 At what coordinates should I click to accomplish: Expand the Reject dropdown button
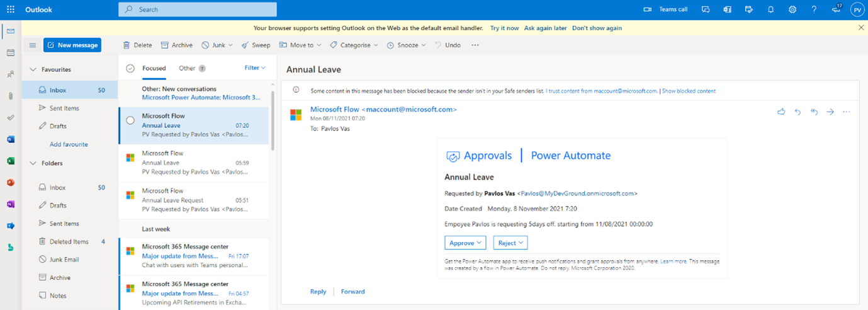coord(510,243)
